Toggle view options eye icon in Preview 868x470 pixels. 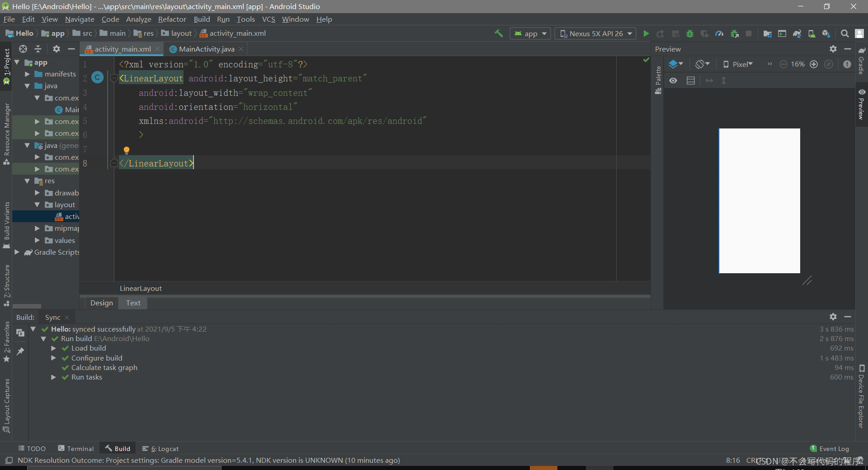[673, 81]
